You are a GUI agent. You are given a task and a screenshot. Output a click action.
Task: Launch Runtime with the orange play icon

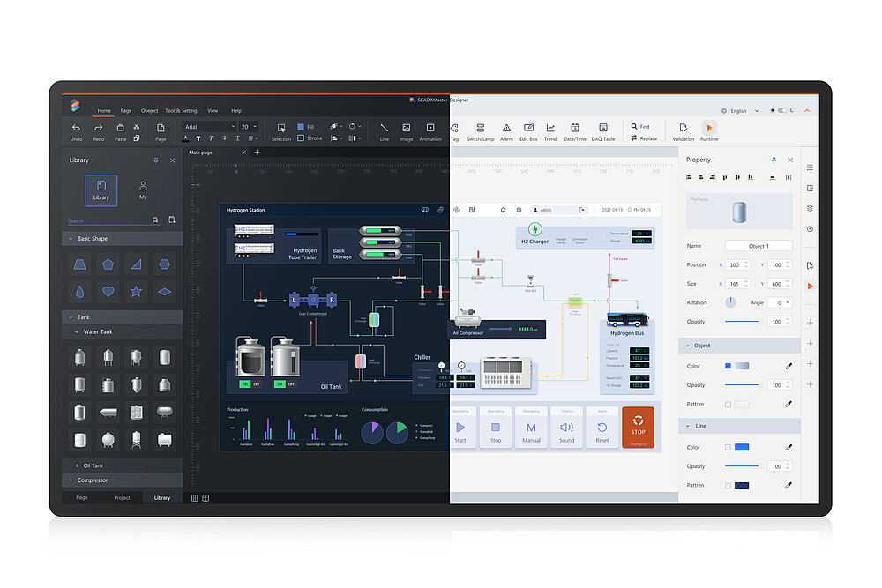[709, 129]
